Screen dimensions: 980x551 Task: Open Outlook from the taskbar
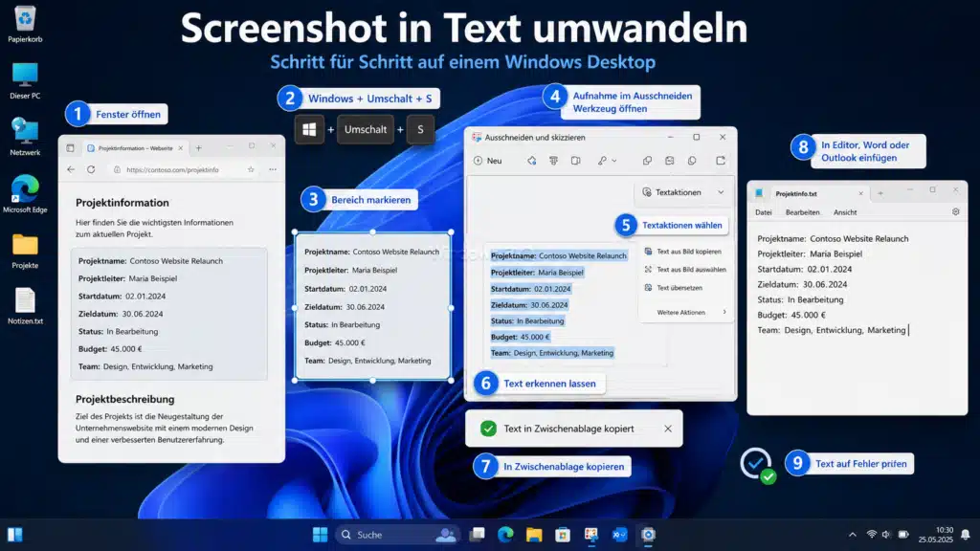tap(619, 535)
